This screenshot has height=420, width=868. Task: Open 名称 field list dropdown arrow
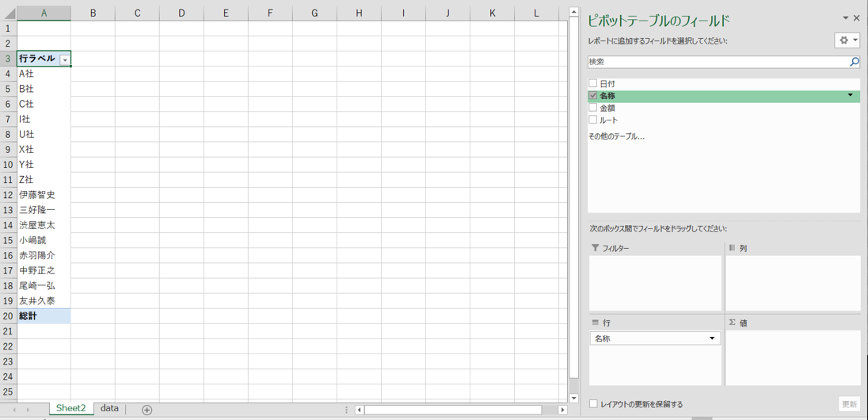pos(851,96)
